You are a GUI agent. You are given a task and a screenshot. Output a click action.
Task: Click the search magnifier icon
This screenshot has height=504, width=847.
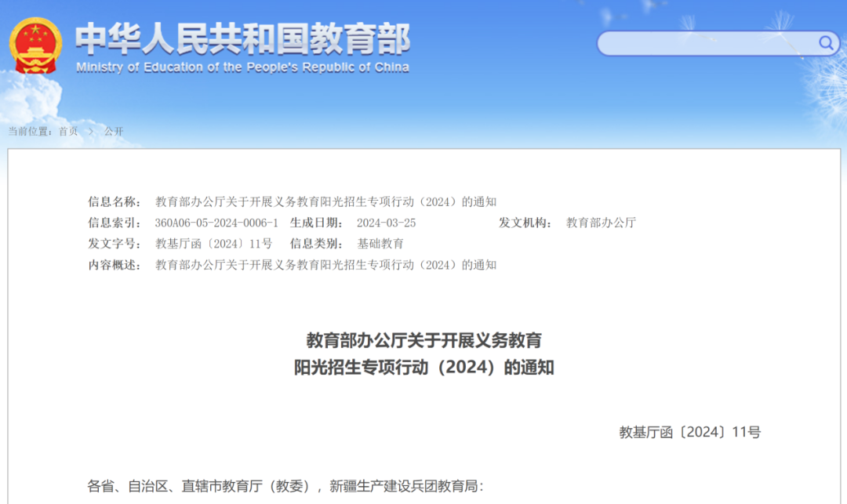click(826, 43)
